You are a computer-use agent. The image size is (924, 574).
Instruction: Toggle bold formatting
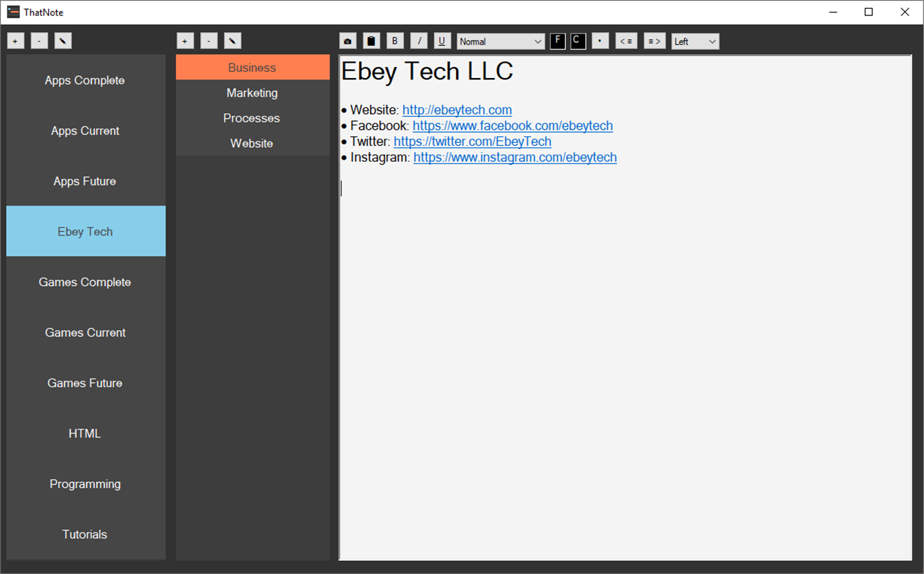coord(395,41)
